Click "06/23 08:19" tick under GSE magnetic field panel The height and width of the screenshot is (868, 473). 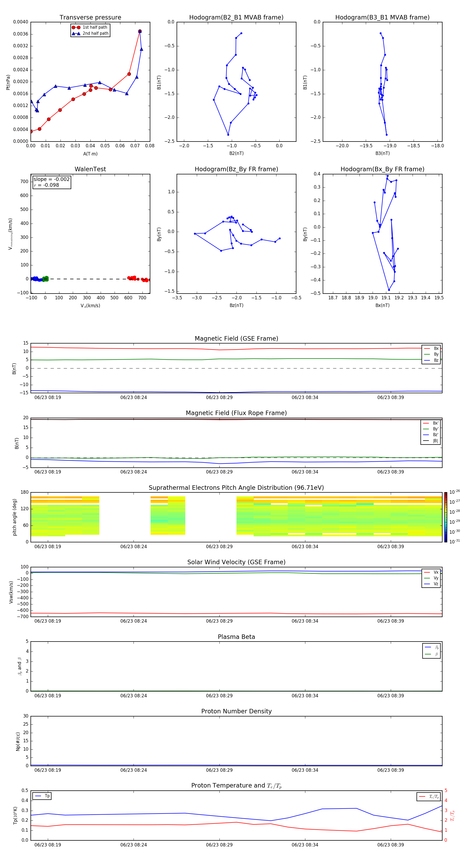click(x=48, y=398)
